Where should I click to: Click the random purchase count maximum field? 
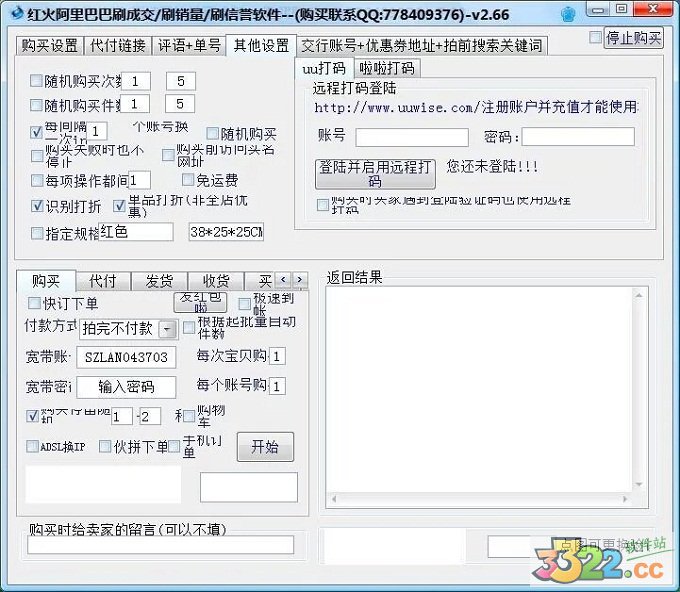[180, 81]
